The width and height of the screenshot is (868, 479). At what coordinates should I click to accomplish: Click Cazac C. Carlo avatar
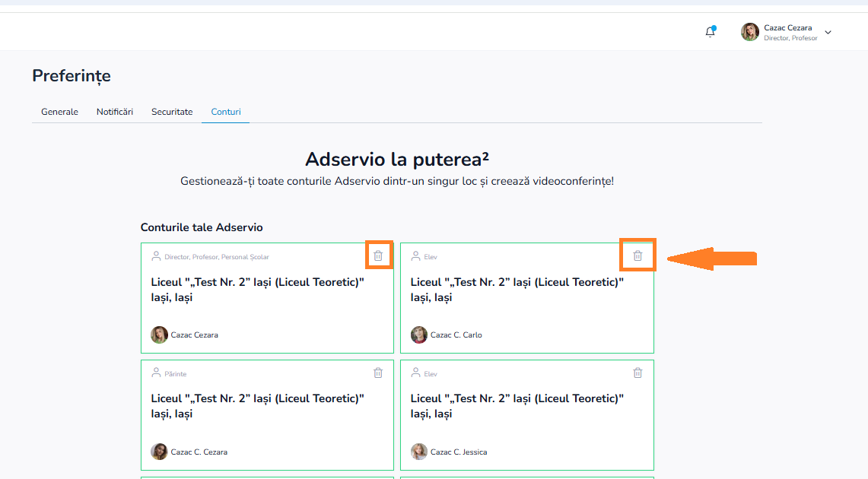pos(419,335)
